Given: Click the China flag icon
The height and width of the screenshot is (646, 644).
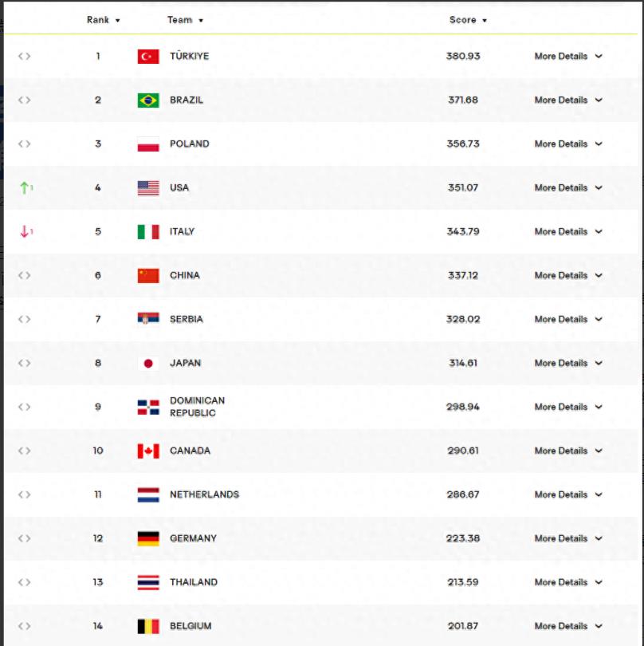Looking at the screenshot, I should (148, 276).
